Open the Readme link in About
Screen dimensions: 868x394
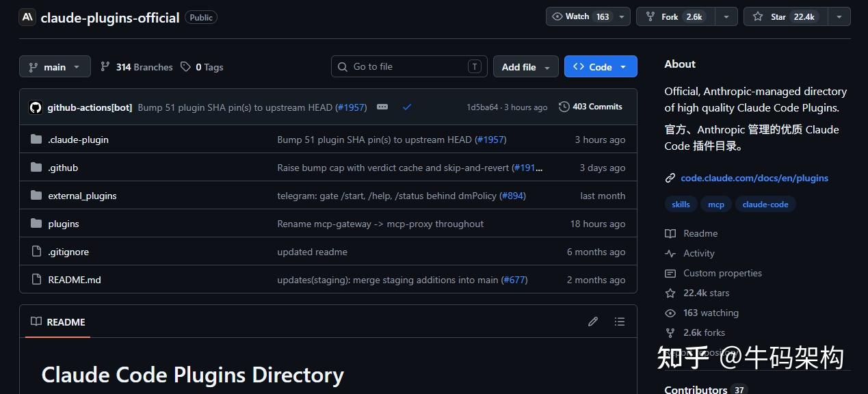[x=700, y=233]
